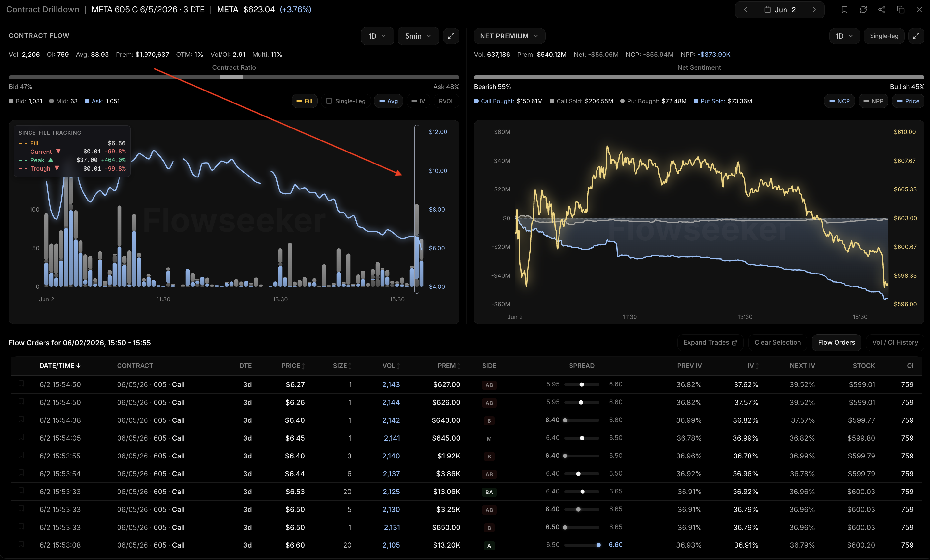Switch to the Vol / OI History tab

895,342
